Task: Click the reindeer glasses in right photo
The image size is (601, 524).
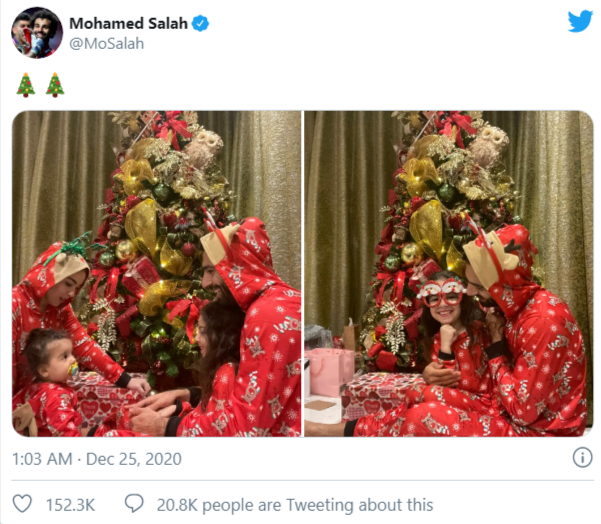Action: point(441,291)
